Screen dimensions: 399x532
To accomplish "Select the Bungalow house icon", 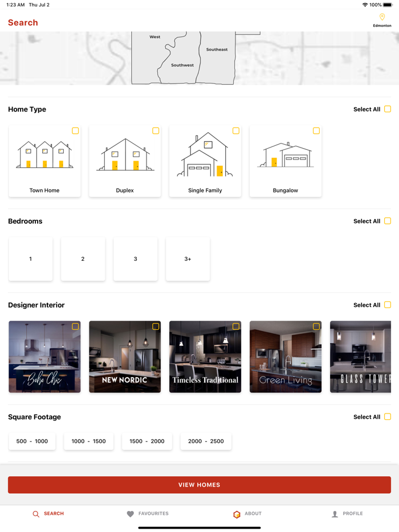I will click(286, 155).
